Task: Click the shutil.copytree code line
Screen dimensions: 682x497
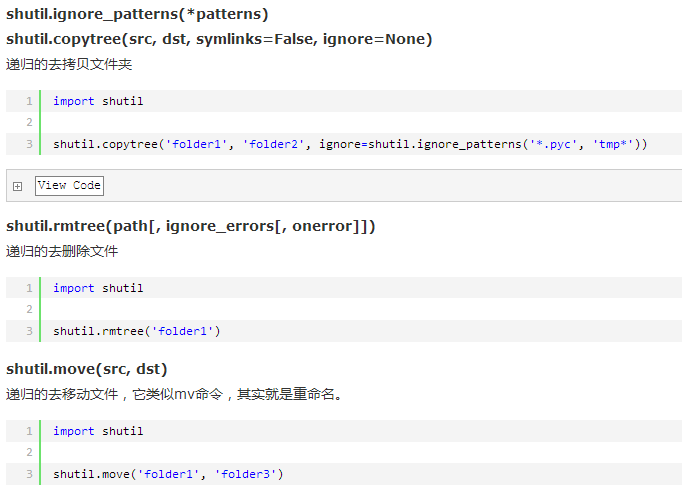Action: [350, 144]
